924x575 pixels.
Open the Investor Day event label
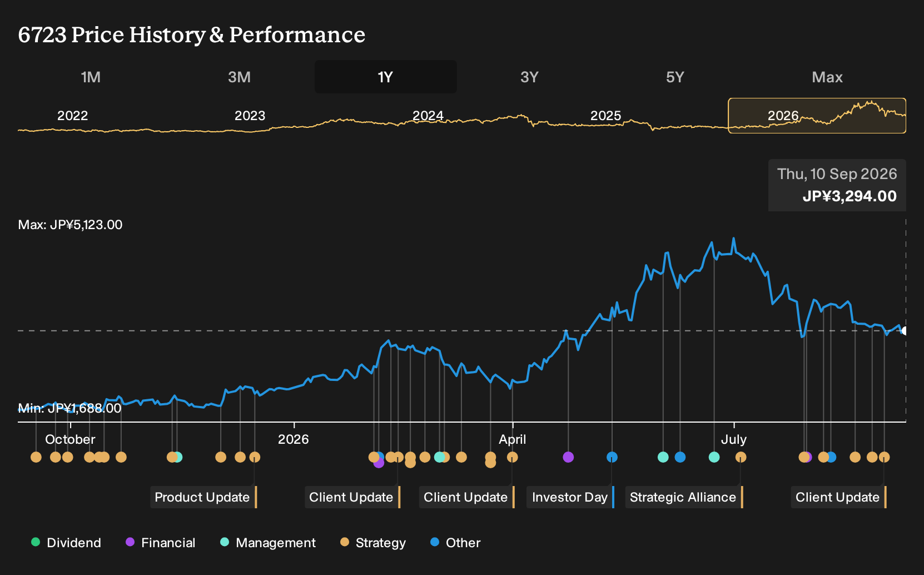click(570, 497)
